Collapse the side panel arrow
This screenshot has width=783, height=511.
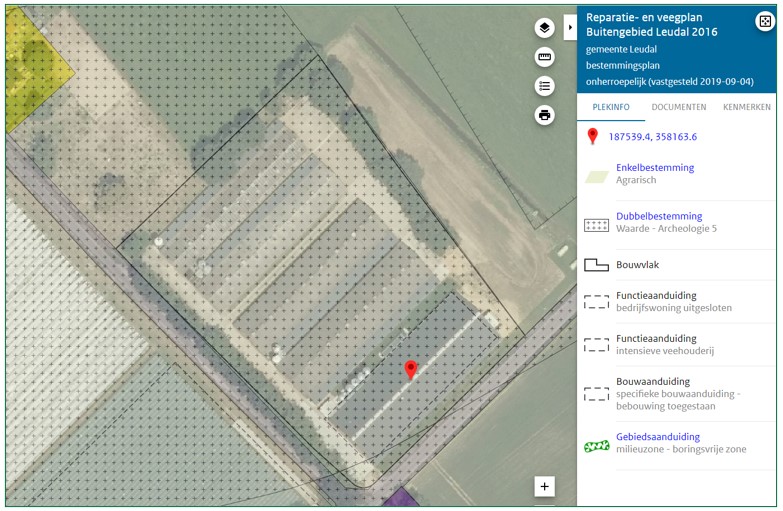tap(570, 27)
